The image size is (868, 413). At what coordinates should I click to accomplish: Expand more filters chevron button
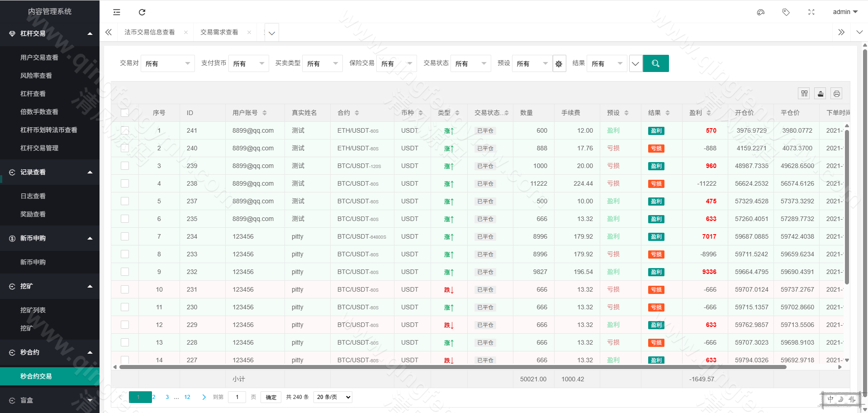pyautogui.click(x=636, y=64)
